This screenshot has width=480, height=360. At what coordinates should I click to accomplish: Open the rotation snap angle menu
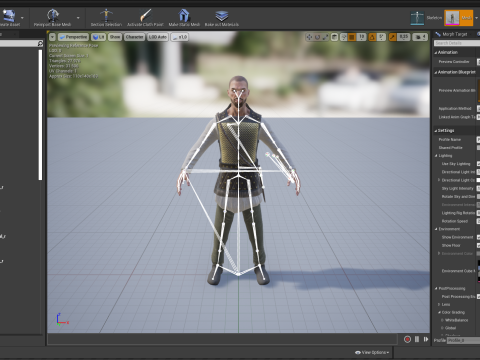[x=382, y=37]
